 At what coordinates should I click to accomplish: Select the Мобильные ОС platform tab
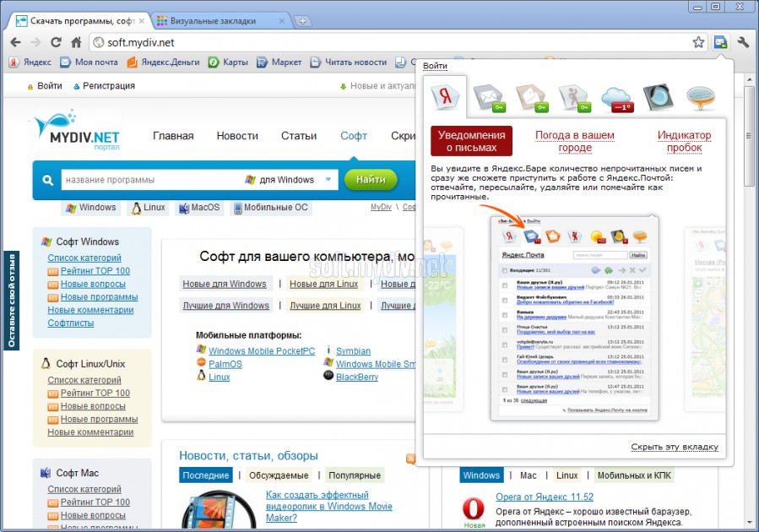271,208
